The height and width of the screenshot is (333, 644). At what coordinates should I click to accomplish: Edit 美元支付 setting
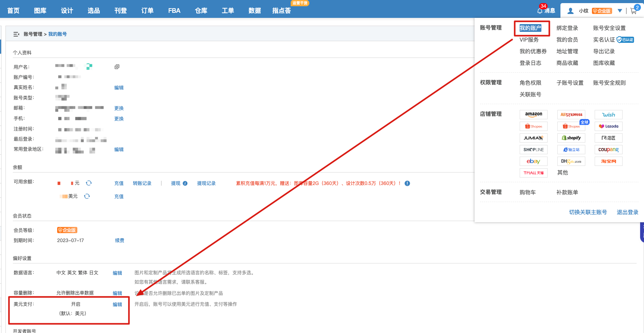click(117, 305)
